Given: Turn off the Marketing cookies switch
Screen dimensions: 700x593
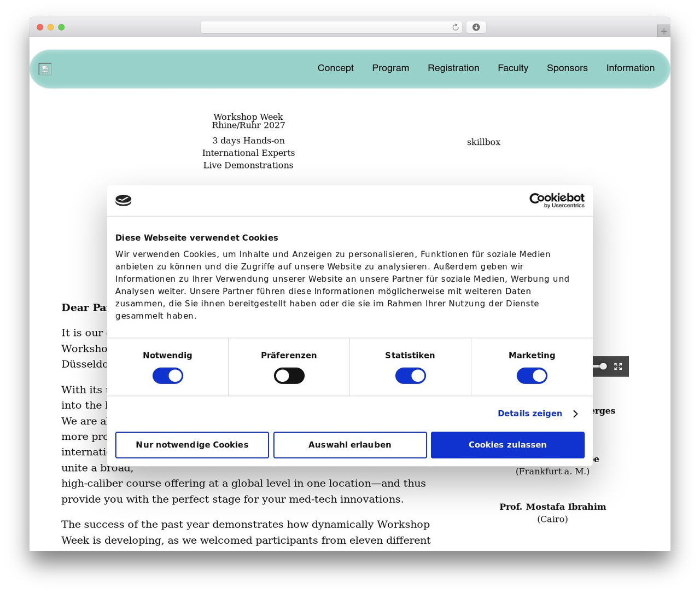Looking at the screenshot, I should pyautogui.click(x=532, y=376).
